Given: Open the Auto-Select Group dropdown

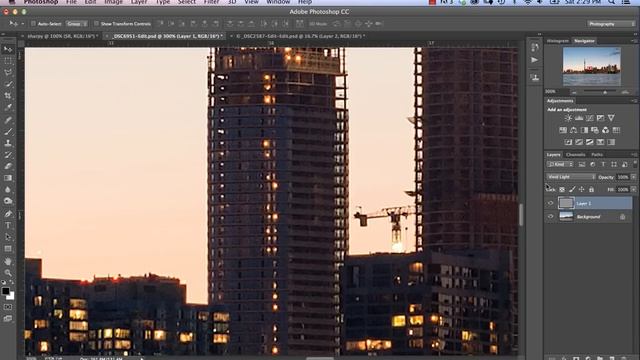Looking at the screenshot, I should (76, 24).
